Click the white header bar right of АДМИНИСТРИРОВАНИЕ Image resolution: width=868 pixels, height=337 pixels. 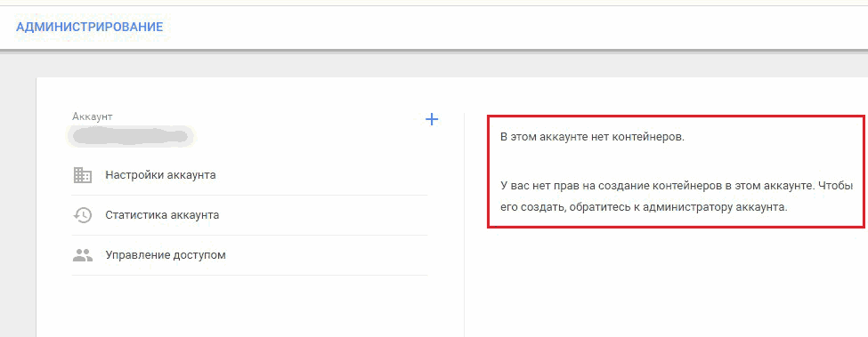pyautogui.click(x=515, y=27)
